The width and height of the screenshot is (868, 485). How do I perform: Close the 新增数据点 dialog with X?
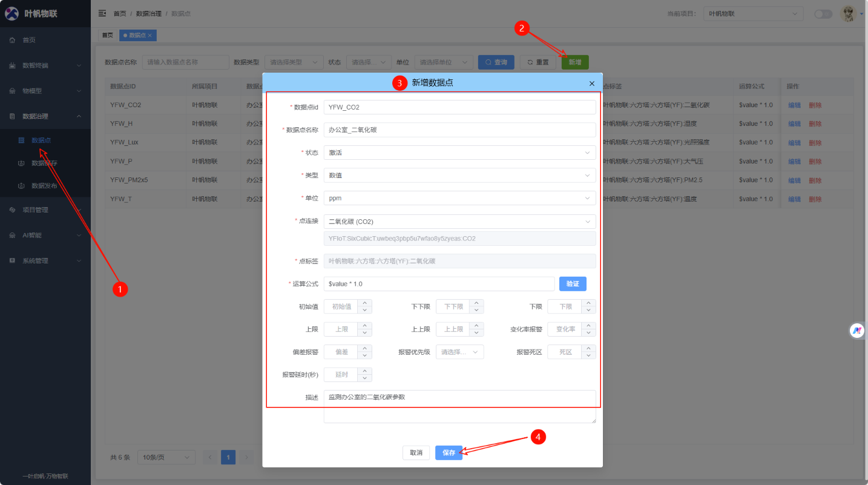pos(591,84)
